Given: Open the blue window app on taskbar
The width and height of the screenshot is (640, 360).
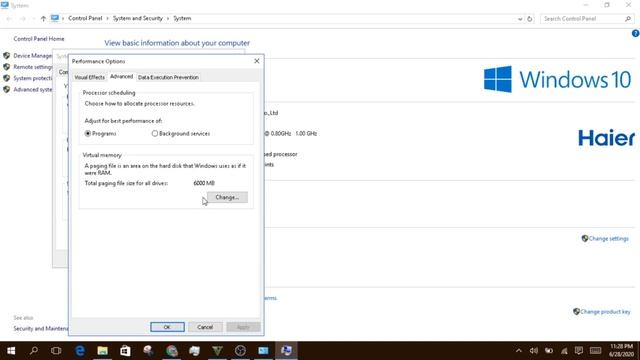Looking at the screenshot, I should click(263, 351).
